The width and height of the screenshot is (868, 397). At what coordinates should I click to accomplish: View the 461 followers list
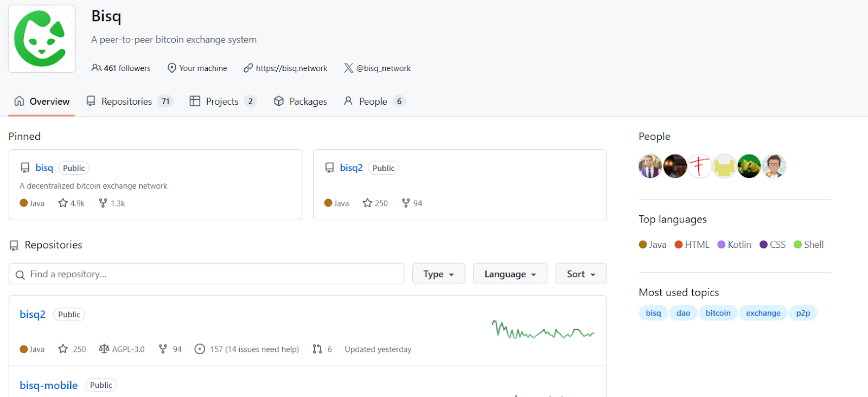[121, 68]
